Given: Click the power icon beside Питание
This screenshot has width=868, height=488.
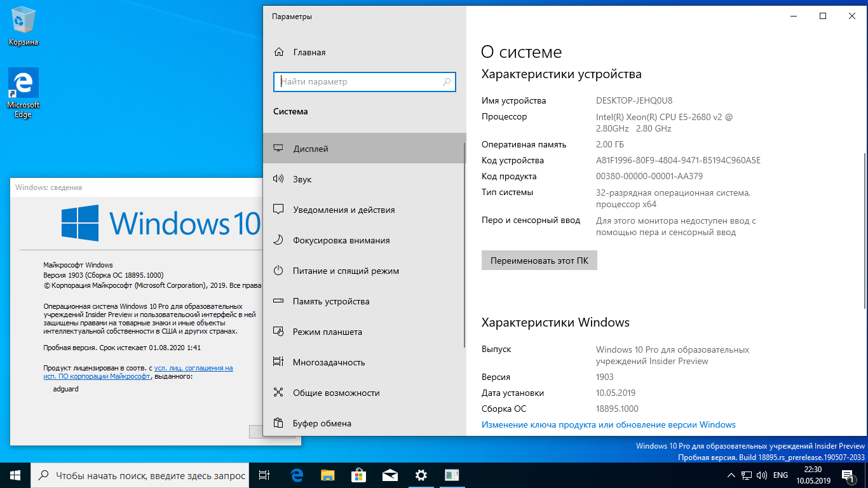Looking at the screenshot, I should [278, 271].
